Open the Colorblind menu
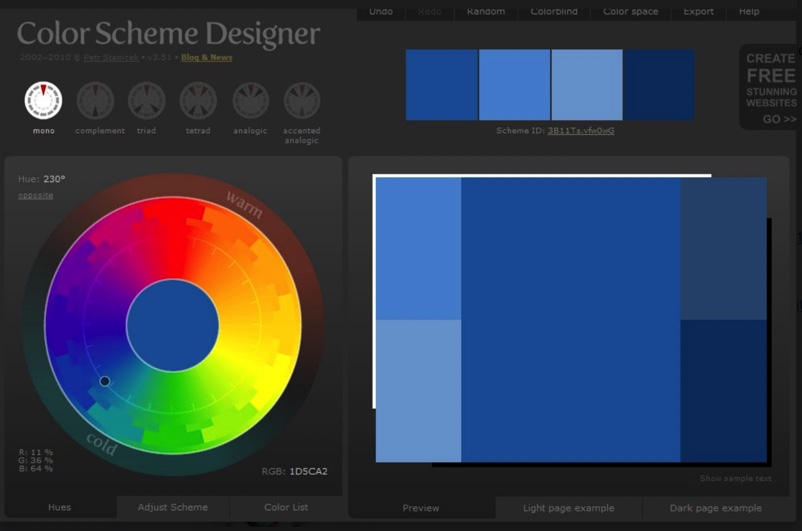Screen dimensions: 802x531 coord(554,11)
